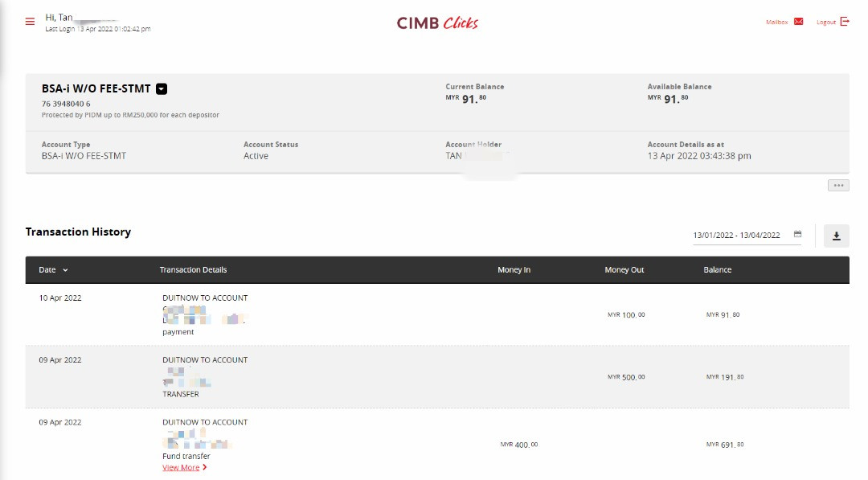
Task: Open the hamburger navigation menu
Action: (x=31, y=22)
